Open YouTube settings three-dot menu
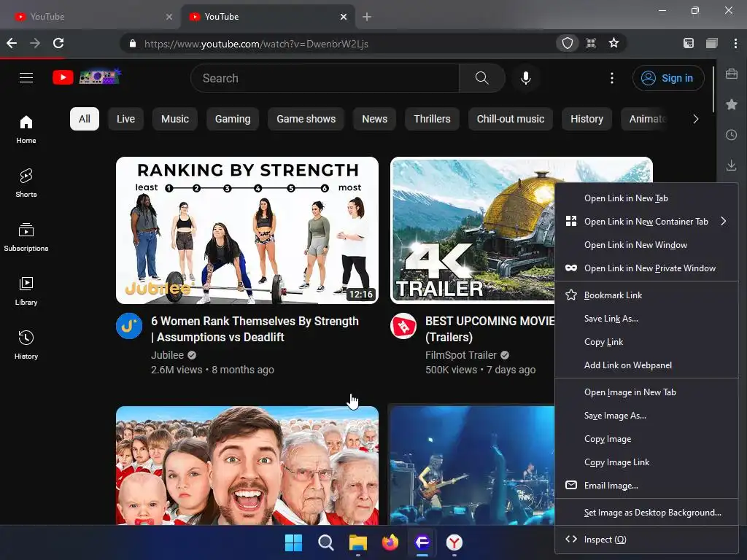 pyautogui.click(x=612, y=78)
